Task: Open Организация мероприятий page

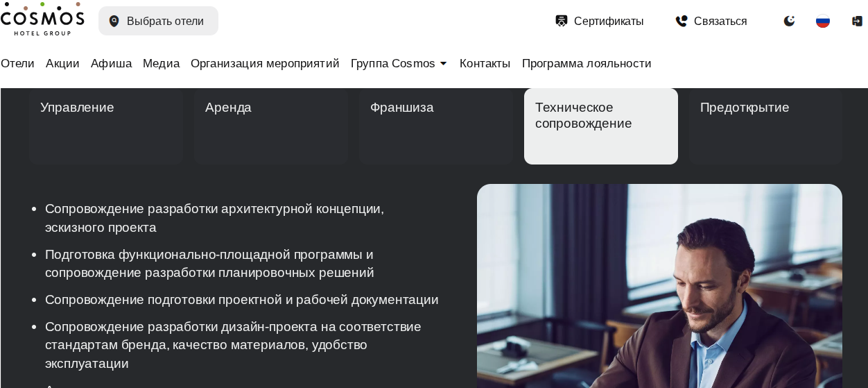Action: coord(265,63)
